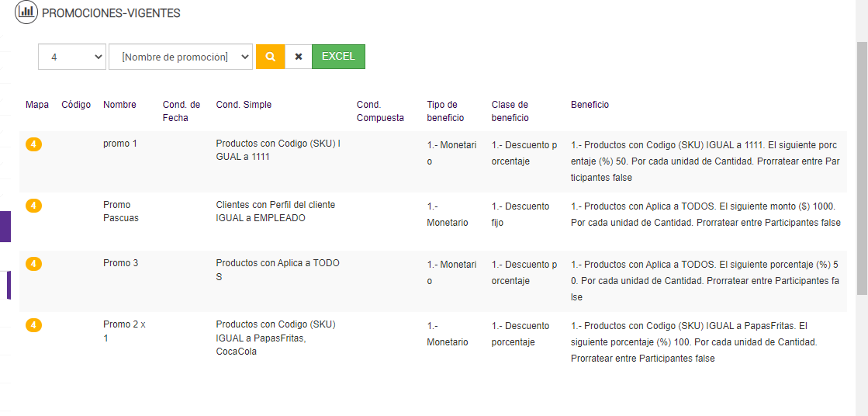Viewport: 868px width, 416px height.
Task: Click the orange map badge for Promo Pascuas
Action: 33,206
